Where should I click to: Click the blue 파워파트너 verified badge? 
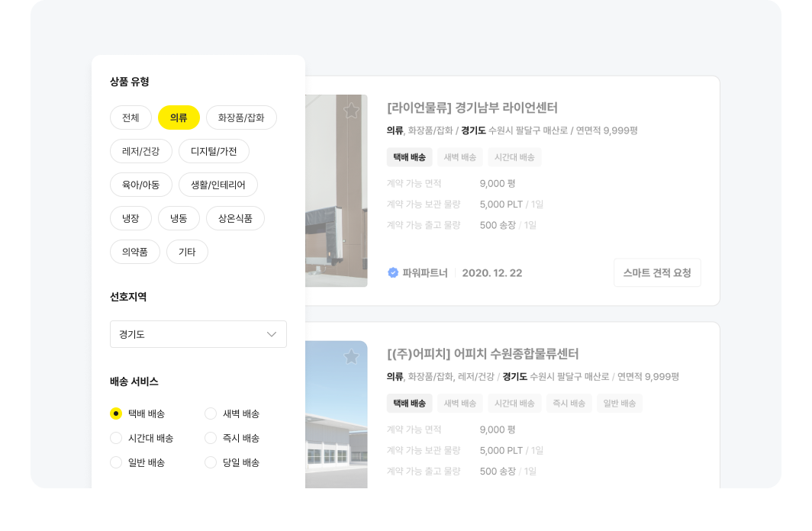click(393, 272)
